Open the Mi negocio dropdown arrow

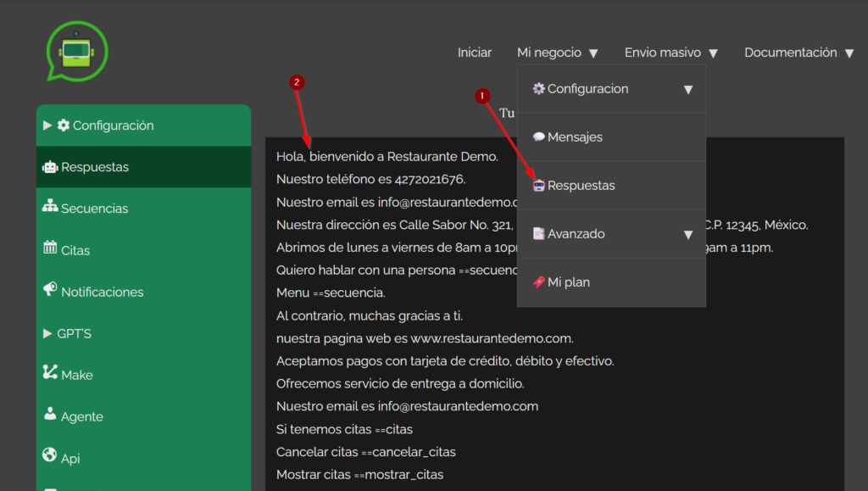coord(593,53)
